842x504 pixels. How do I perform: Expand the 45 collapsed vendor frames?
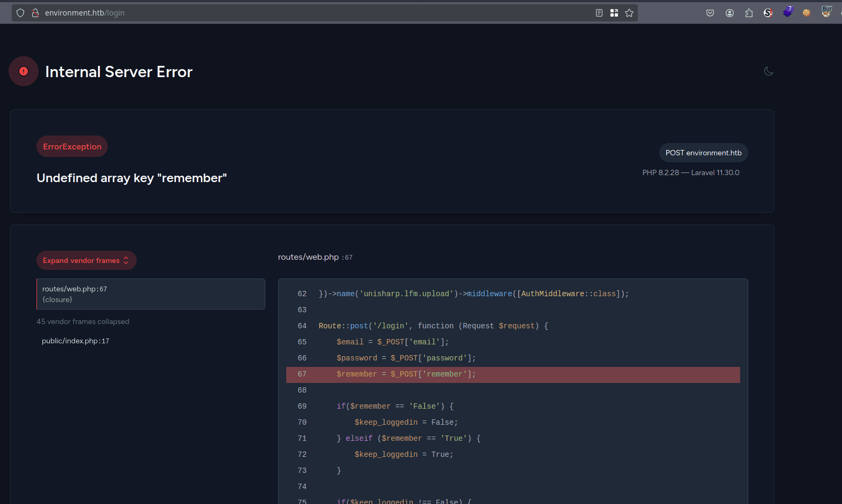[x=83, y=322]
